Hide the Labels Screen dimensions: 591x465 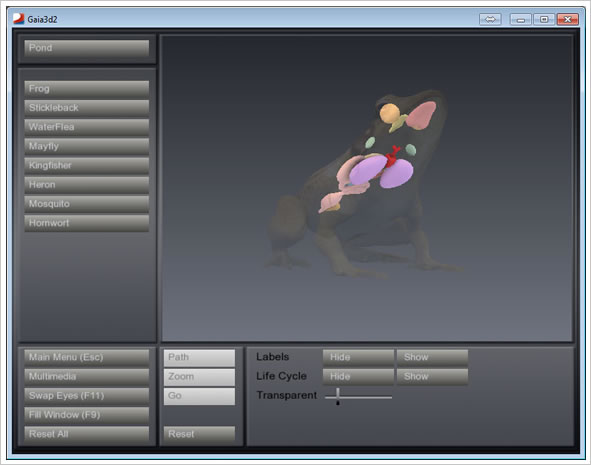point(358,357)
